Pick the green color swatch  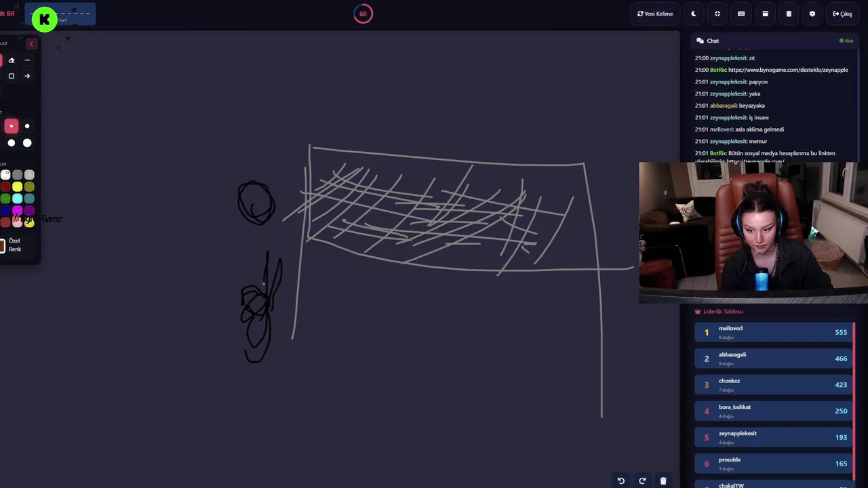(5, 199)
